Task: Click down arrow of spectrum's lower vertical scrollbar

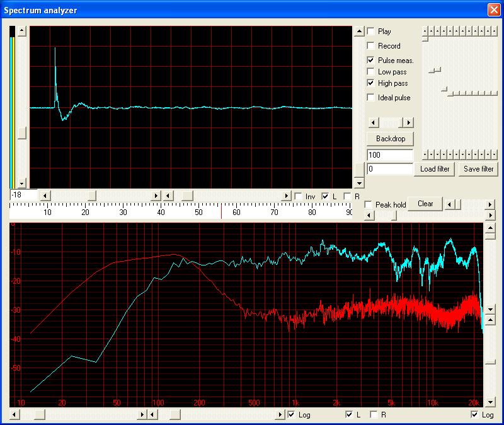Action: click(490, 402)
